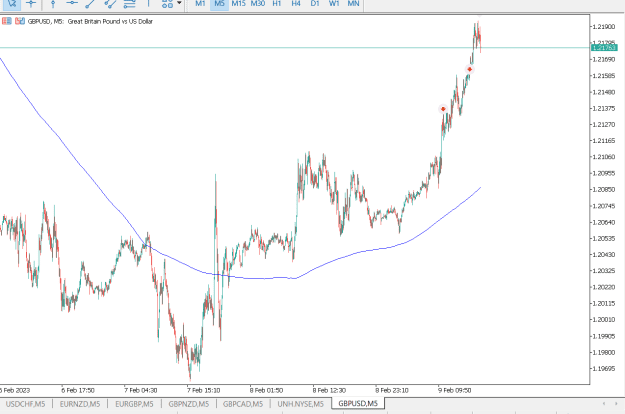Click price scale label 1.20115

[x=604, y=304]
